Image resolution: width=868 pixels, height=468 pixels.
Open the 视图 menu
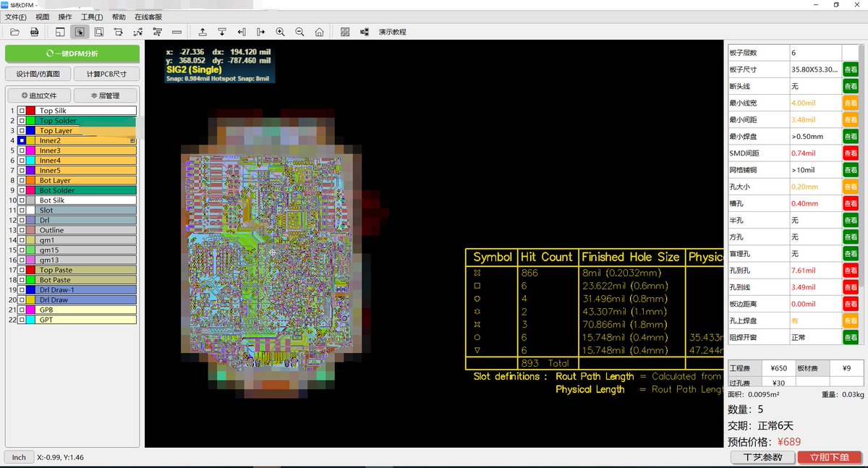tap(43, 17)
